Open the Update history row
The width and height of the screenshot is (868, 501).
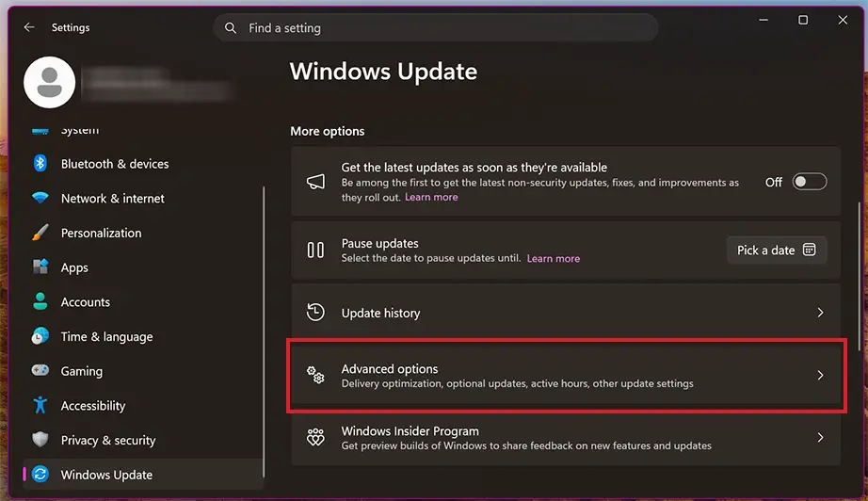tap(566, 313)
